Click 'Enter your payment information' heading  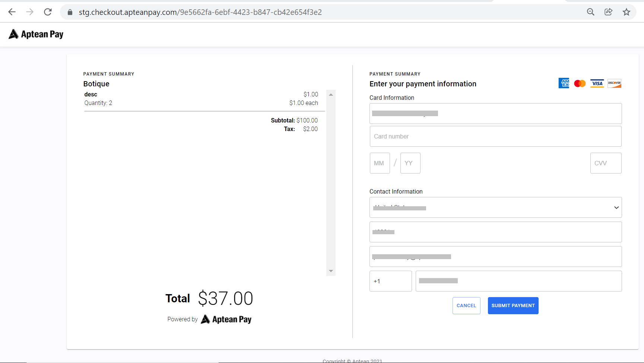point(423,84)
